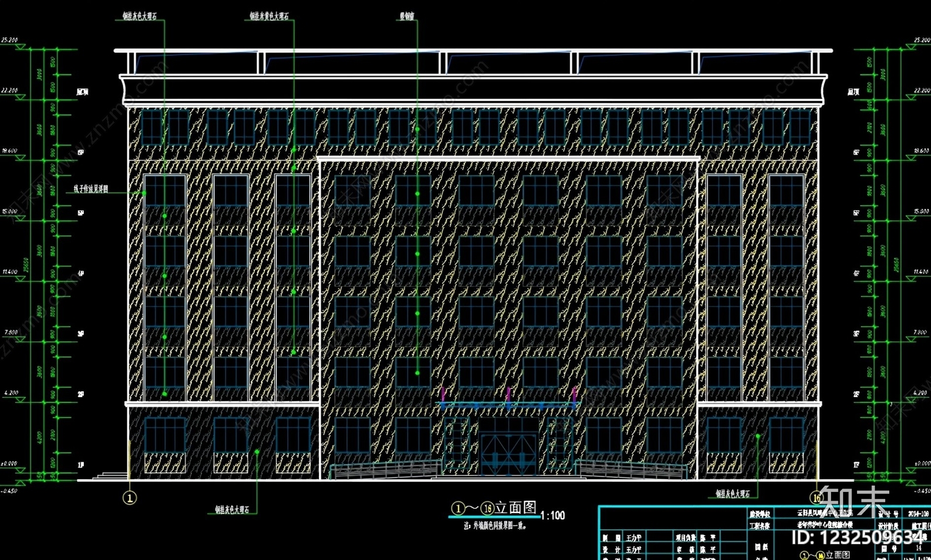Click the 注:外墙颜色 note under the title
Screen dimensions: 931x560
[495, 526]
